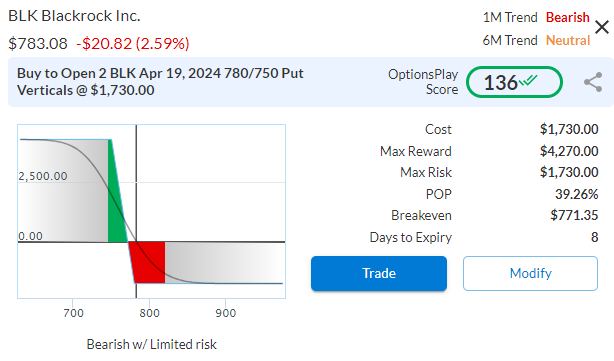
Task: Click the POP value 39.26%
Action: pyautogui.click(x=576, y=194)
